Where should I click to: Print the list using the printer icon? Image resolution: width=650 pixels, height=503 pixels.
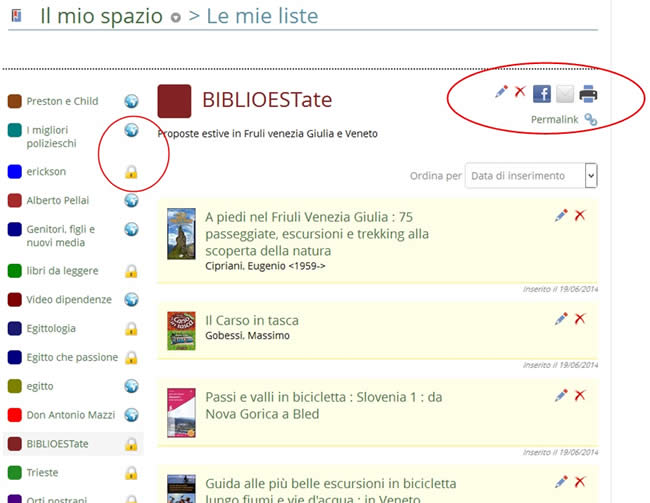point(588,94)
